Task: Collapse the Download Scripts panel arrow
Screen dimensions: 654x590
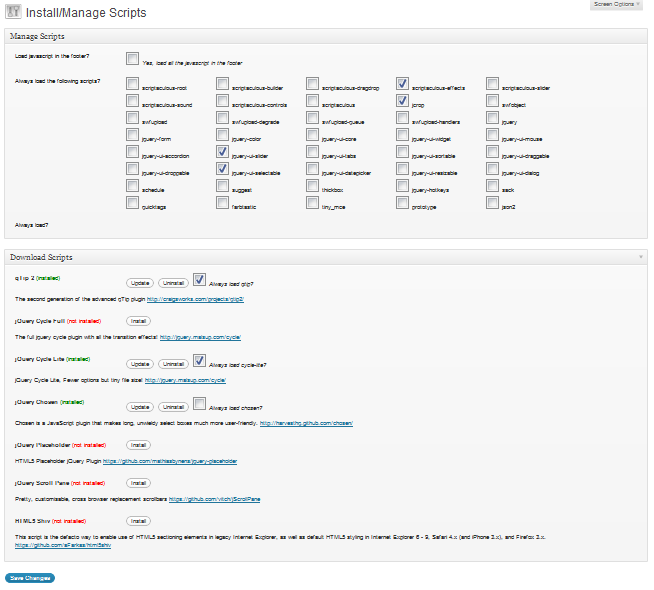Action: point(641,257)
